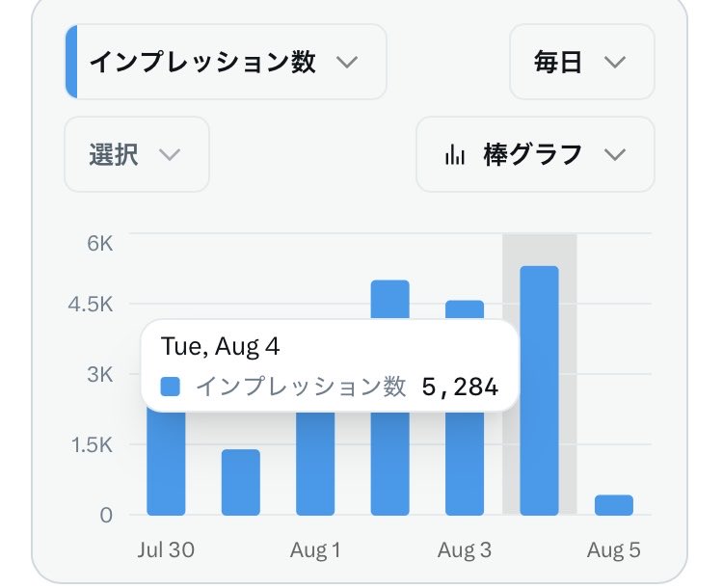Click the 5,284 value in tooltip
Screen dimensions: 723x588
(x=460, y=387)
